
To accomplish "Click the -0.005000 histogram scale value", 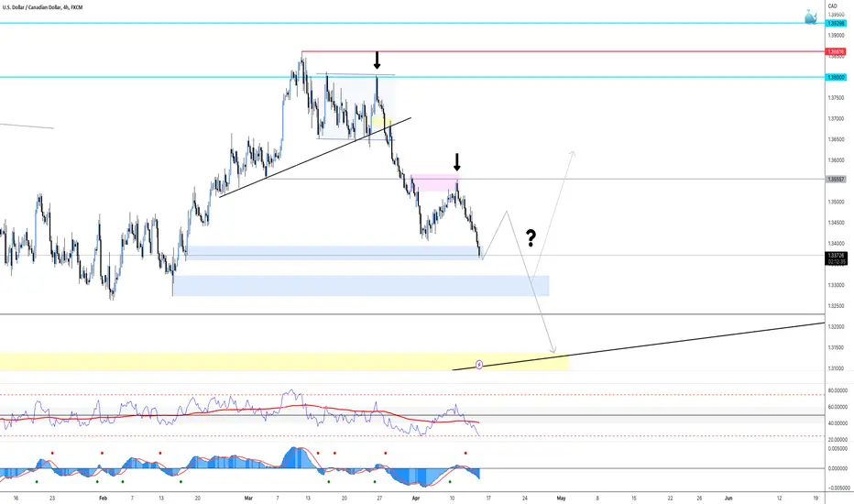I will point(838,488).
